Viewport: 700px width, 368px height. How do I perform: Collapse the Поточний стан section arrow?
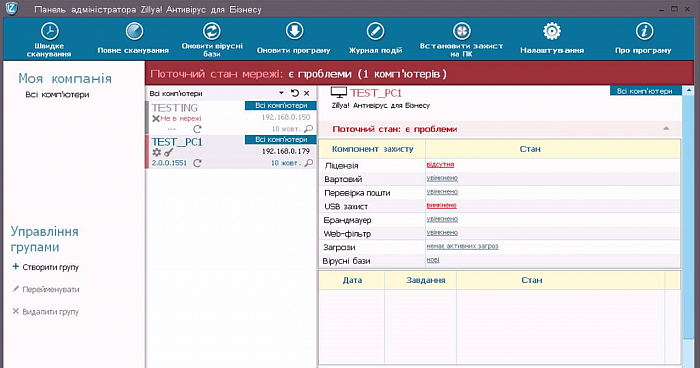coord(666,129)
